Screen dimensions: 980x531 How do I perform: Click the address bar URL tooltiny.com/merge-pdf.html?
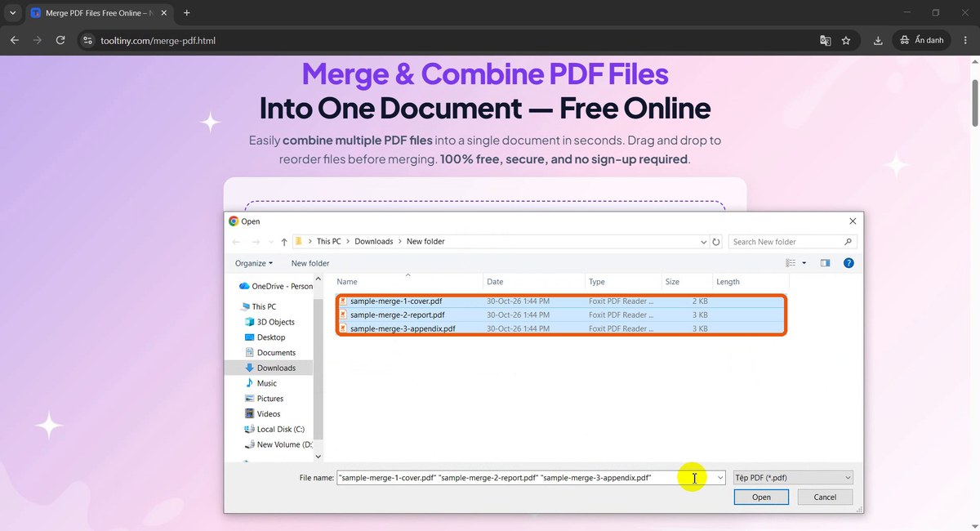[x=158, y=40]
